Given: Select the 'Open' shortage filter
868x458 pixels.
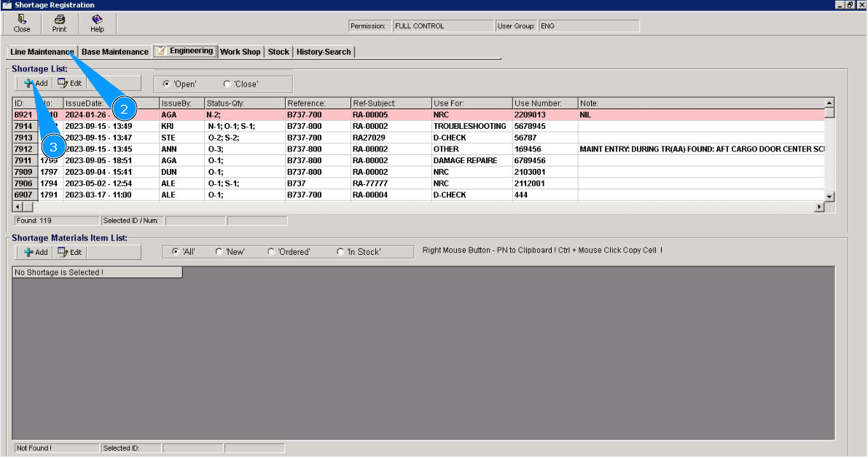Looking at the screenshot, I should pos(179,84).
